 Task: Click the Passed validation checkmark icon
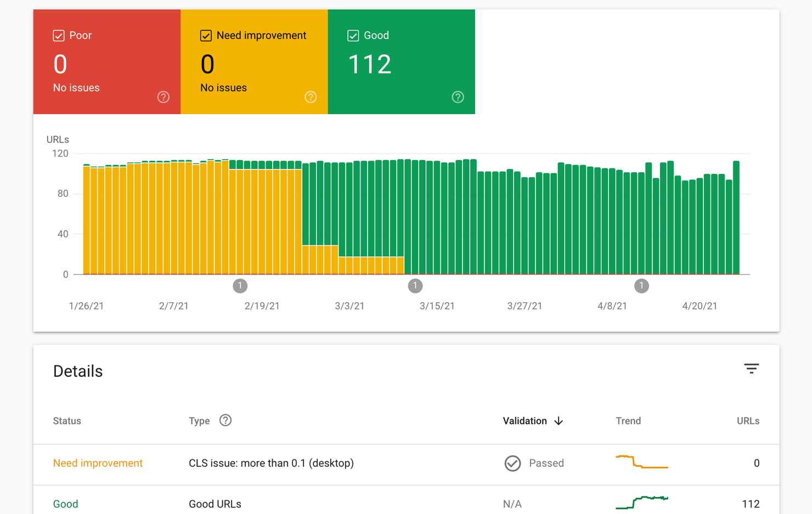coord(512,463)
